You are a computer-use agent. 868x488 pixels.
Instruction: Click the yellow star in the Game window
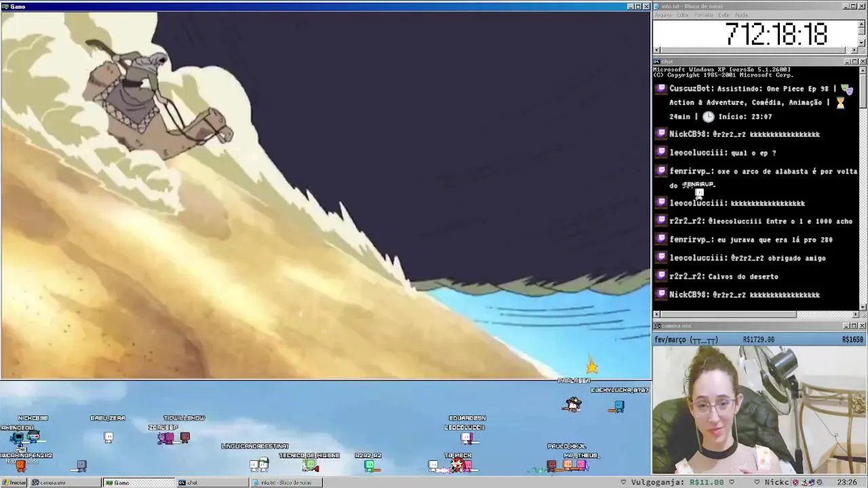pyautogui.click(x=592, y=366)
